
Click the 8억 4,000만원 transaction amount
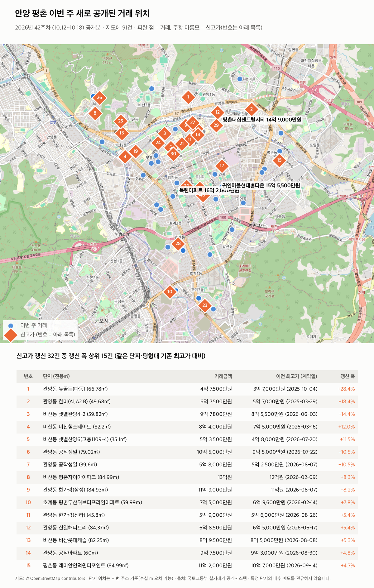215,427
